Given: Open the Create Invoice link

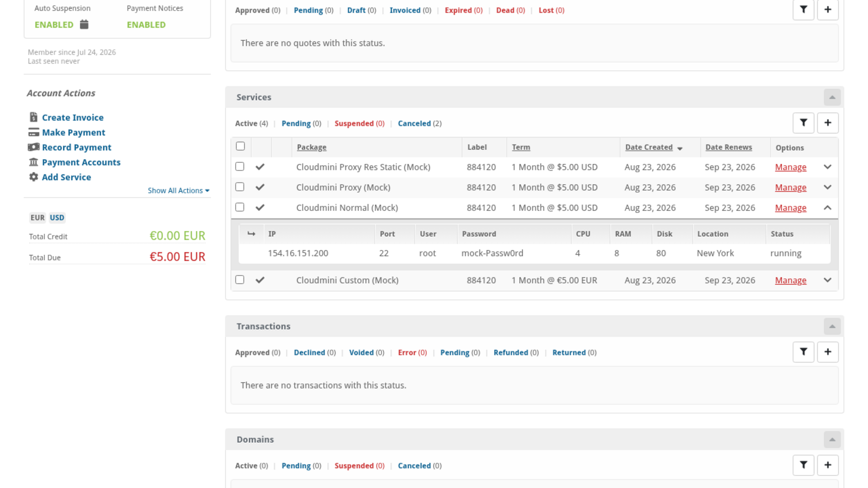Looking at the screenshot, I should pyautogui.click(x=73, y=117).
